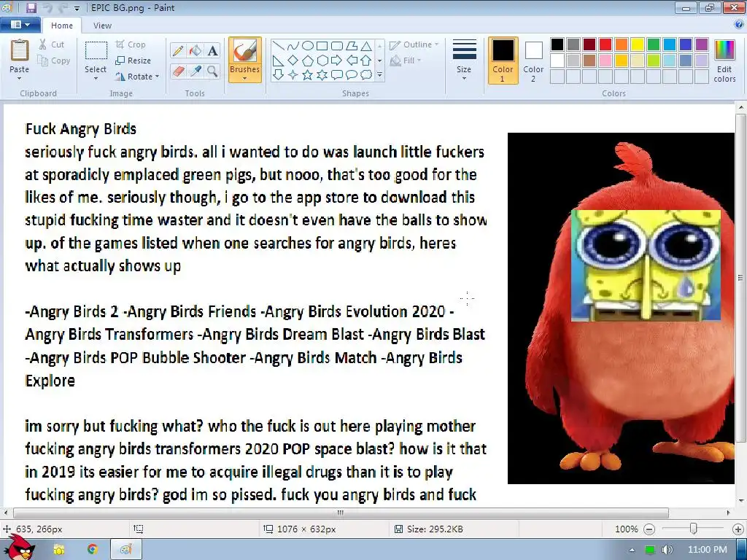Click the horizontal scrollbar
747x560 pixels.
pyautogui.click(x=341, y=513)
